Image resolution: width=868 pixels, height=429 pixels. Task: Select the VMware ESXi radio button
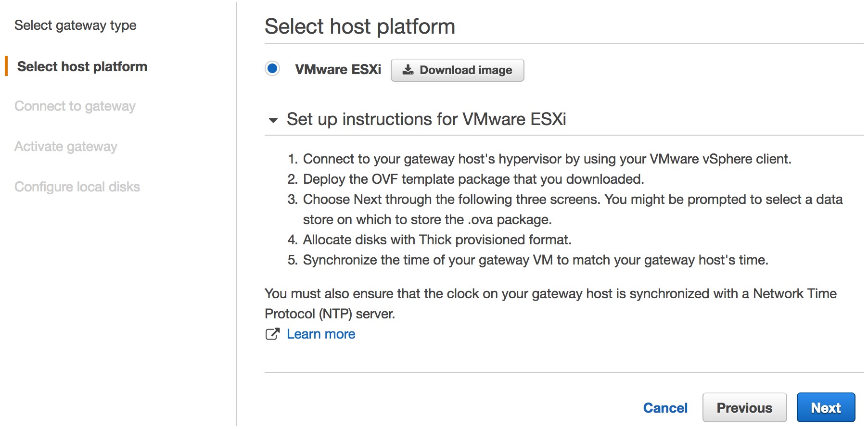click(x=272, y=69)
